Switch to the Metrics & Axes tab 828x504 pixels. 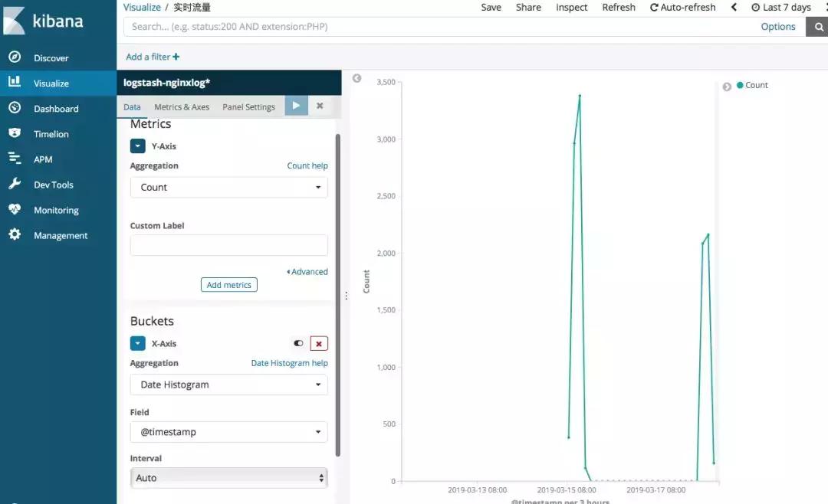[182, 106]
